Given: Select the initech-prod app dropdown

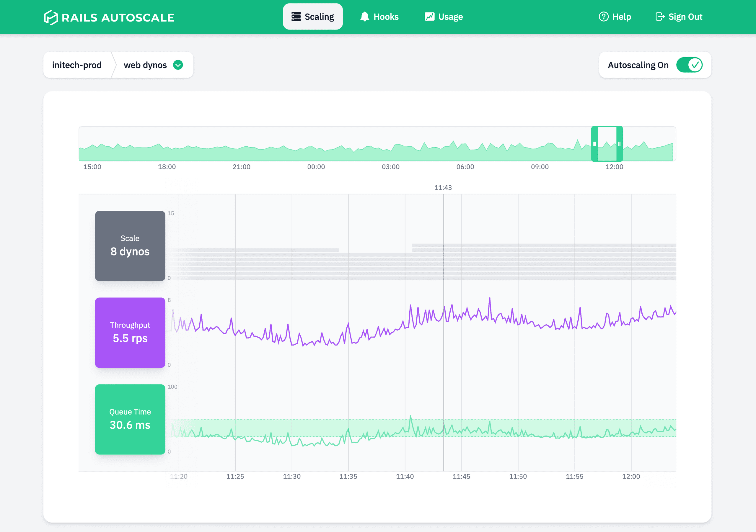Looking at the screenshot, I should pos(77,65).
